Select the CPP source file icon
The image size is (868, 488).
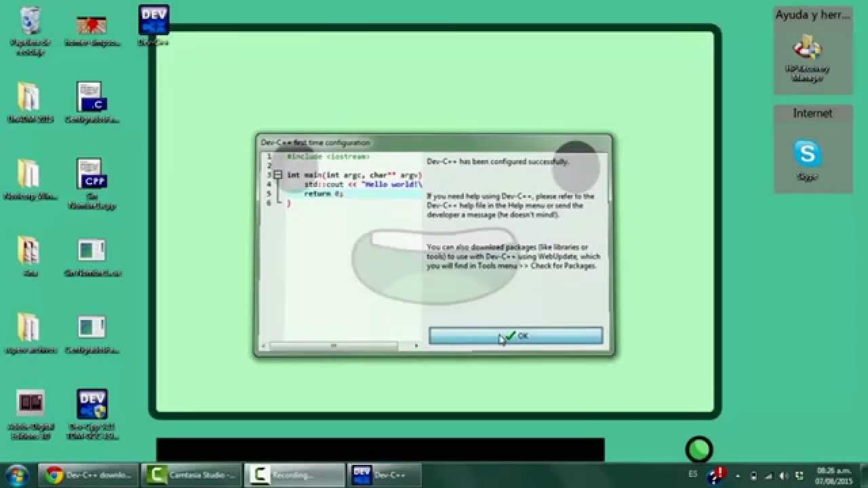coord(92,183)
